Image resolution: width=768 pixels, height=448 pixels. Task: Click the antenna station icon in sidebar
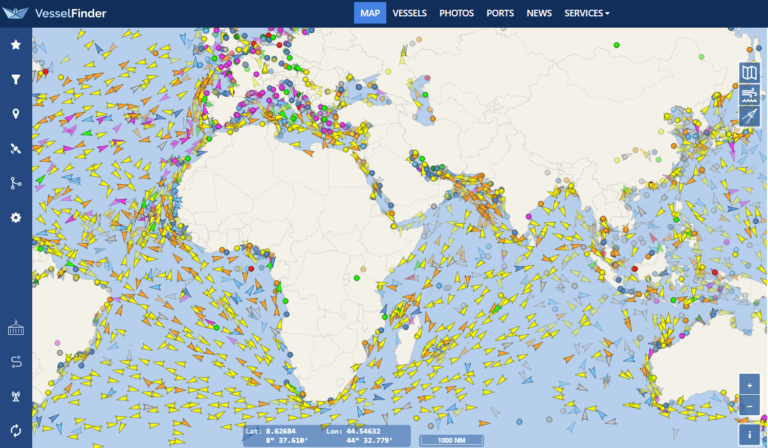15,396
